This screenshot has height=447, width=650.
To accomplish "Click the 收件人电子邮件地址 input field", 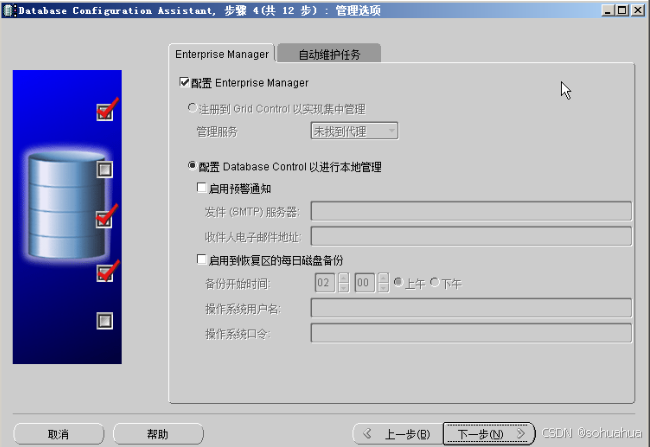I will 471,236.
